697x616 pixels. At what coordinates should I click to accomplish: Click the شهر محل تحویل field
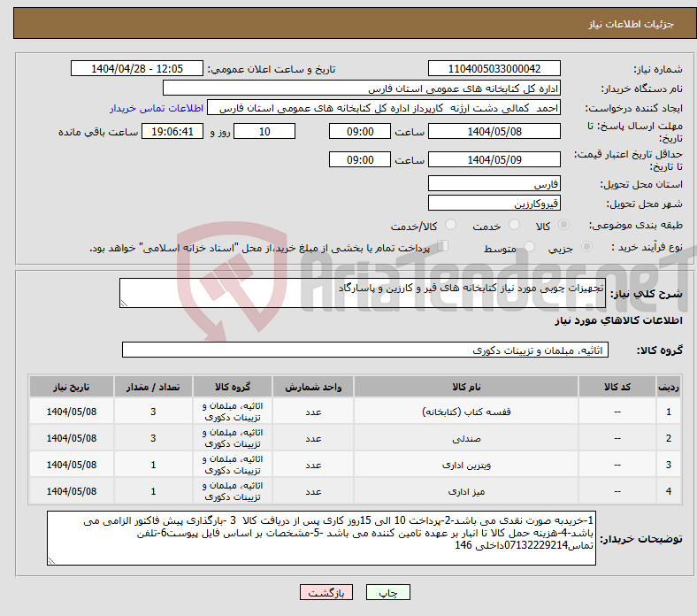point(494,204)
